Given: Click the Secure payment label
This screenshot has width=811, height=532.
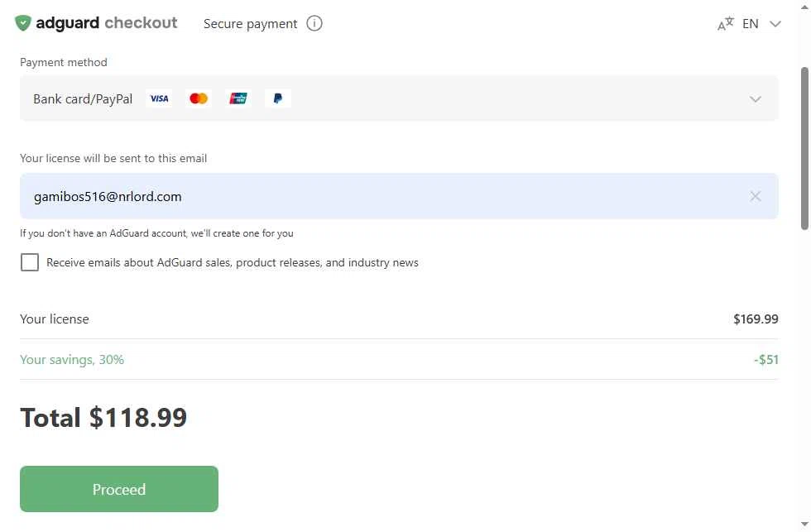Looking at the screenshot, I should point(250,24).
